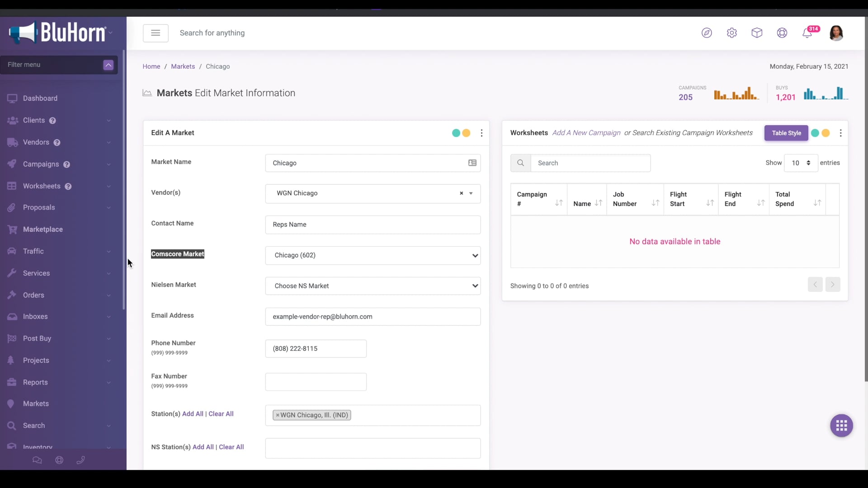The image size is (868, 488).
Task: Open the Comscore Market dropdown
Action: click(x=373, y=255)
